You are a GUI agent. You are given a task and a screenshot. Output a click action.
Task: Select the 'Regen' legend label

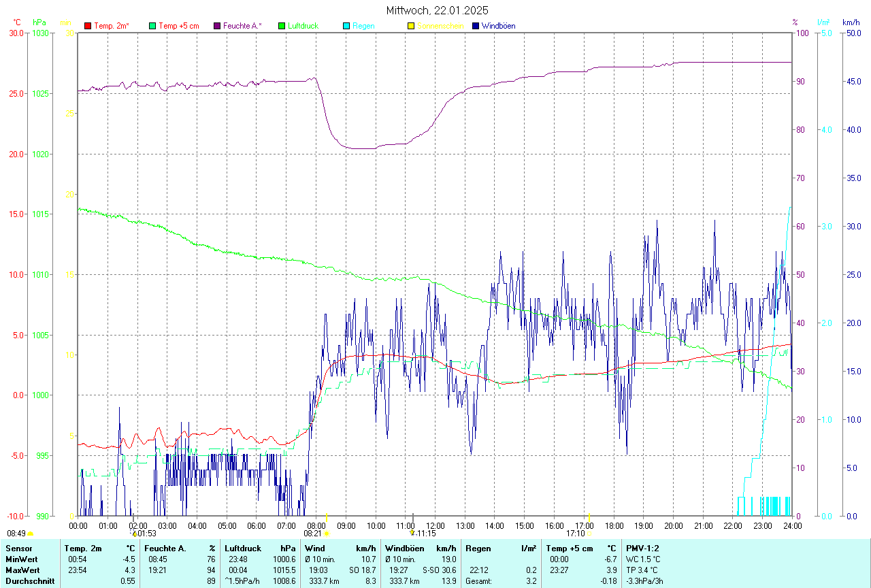coord(363,26)
